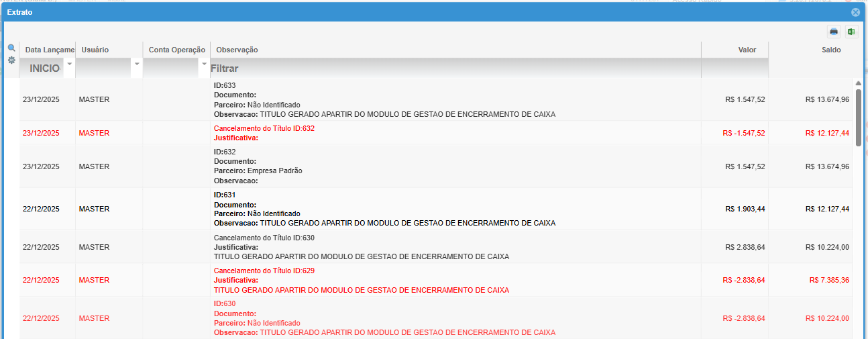Click the Observação Filtrar input field
Viewport: 868px width, 339px height.
point(455,68)
